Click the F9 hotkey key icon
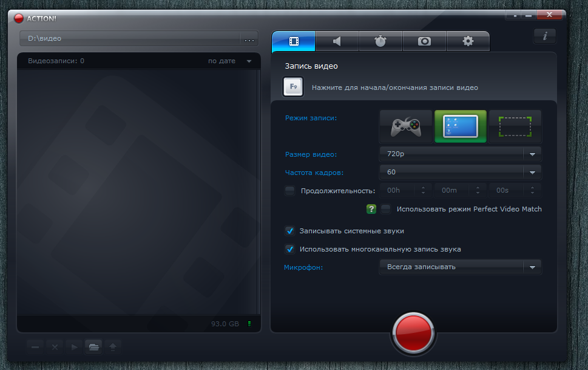The image size is (588, 370). 293,87
